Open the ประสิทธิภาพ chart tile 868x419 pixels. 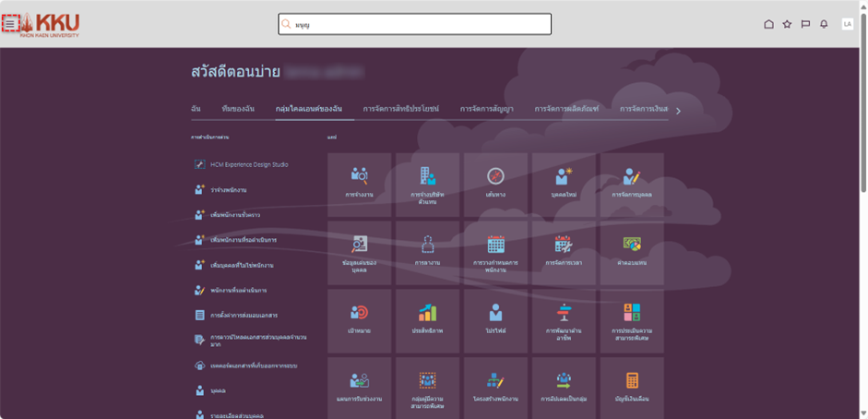[x=427, y=319]
